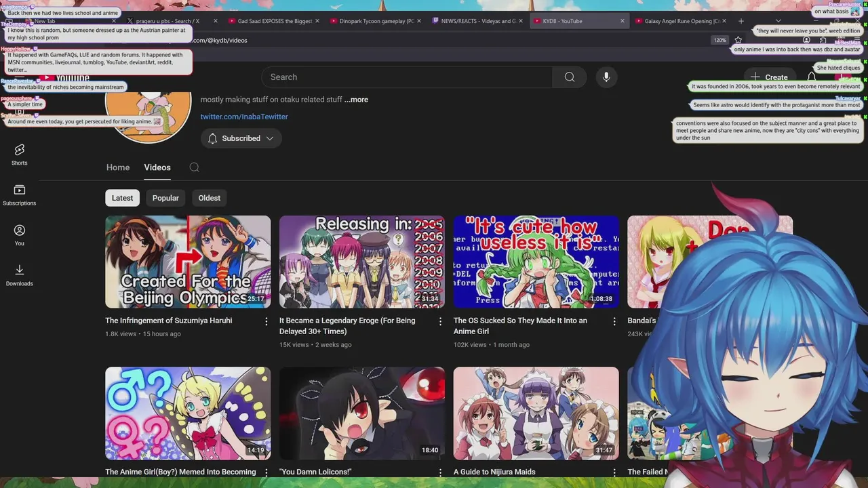Select the channel Videos tab
Image resolution: width=868 pixels, height=488 pixels.
157,167
